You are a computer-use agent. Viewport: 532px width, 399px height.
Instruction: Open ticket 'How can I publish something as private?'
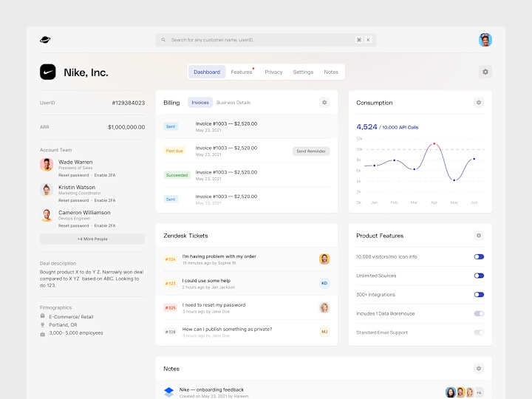247,332
